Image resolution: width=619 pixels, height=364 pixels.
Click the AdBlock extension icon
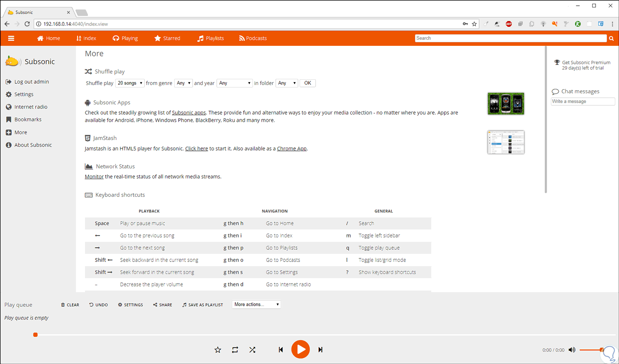tap(509, 24)
